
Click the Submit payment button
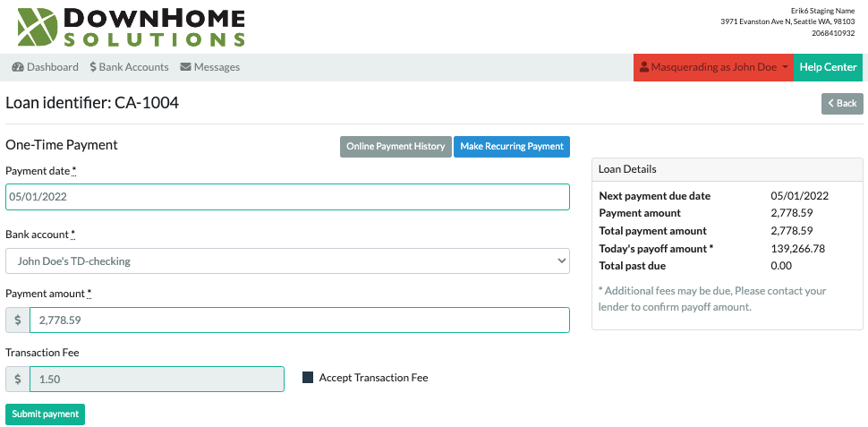pos(46,414)
